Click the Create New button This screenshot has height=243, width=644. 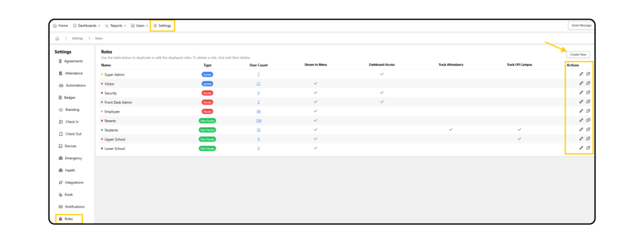click(579, 55)
